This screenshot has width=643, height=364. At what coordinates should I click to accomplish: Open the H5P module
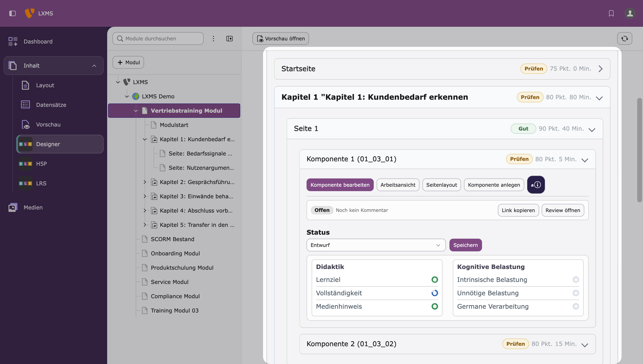click(x=60, y=164)
